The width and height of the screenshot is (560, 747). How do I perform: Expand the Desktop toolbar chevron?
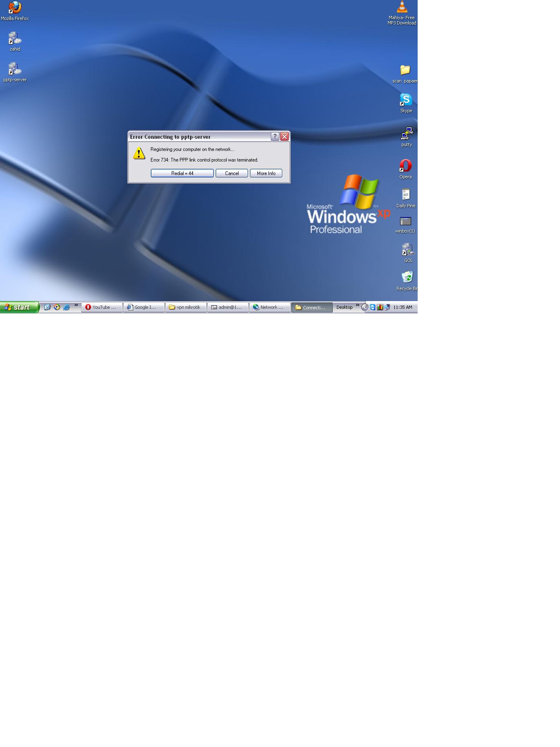(x=358, y=305)
